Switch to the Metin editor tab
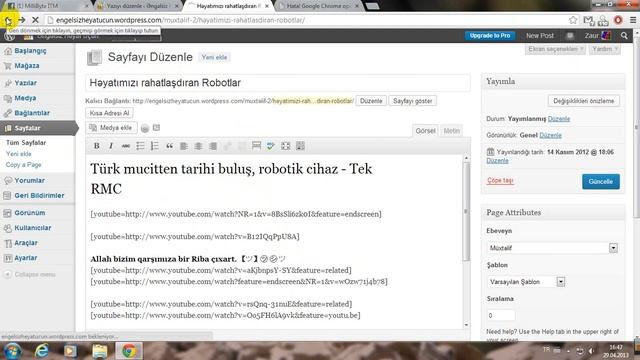This screenshot has height=360, width=640. coord(451,131)
